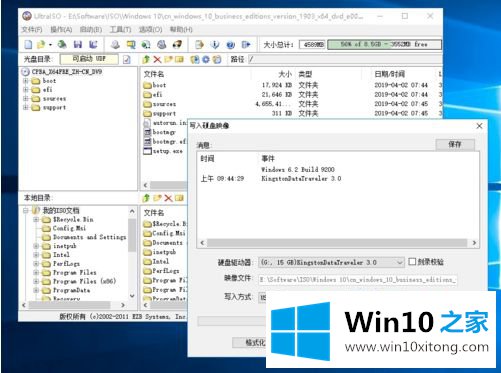Select the setup.exe file row
The image size is (501, 373).
(x=163, y=151)
